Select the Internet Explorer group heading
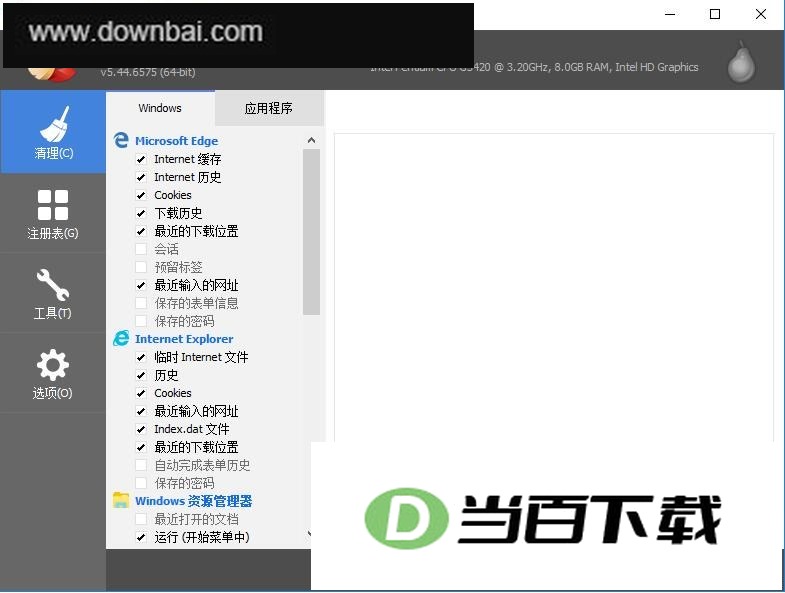The image size is (785, 593). (184, 339)
